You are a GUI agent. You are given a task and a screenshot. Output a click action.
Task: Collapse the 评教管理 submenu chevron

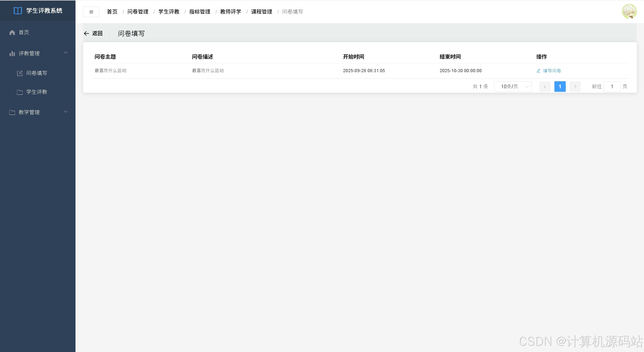pyautogui.click(x=66, y=53)
